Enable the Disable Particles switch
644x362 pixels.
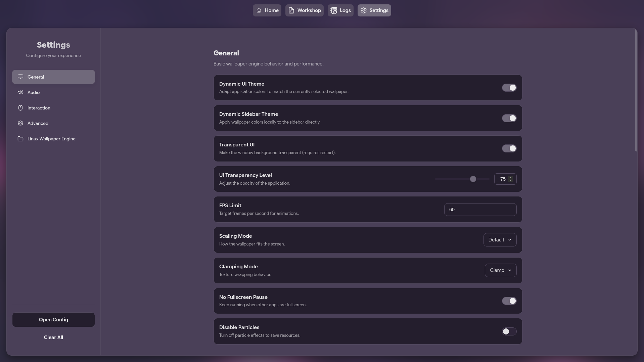[509, 331]
